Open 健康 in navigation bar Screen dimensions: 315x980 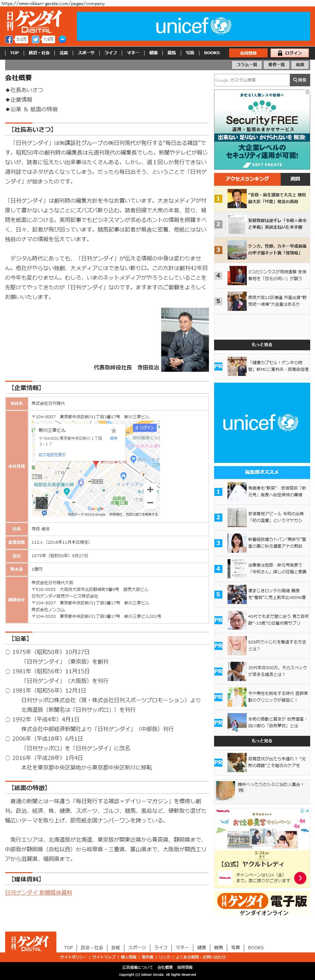pyautogui.click(x=153, y=53)
